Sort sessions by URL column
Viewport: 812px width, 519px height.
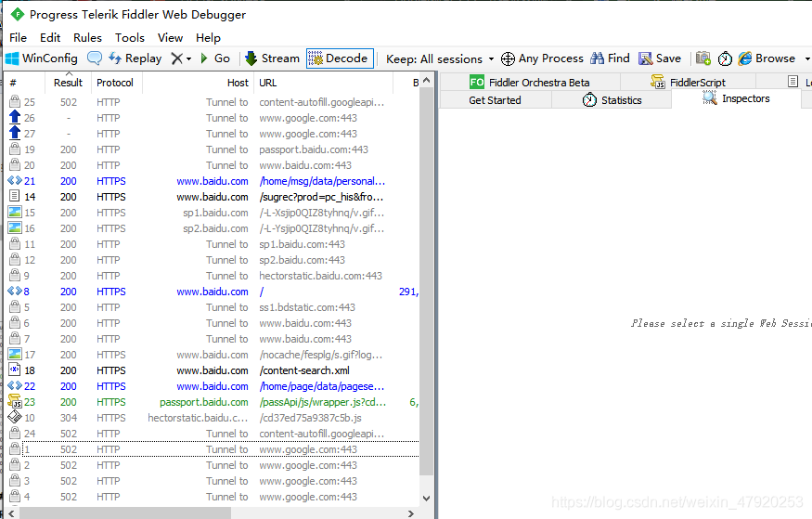324,83
